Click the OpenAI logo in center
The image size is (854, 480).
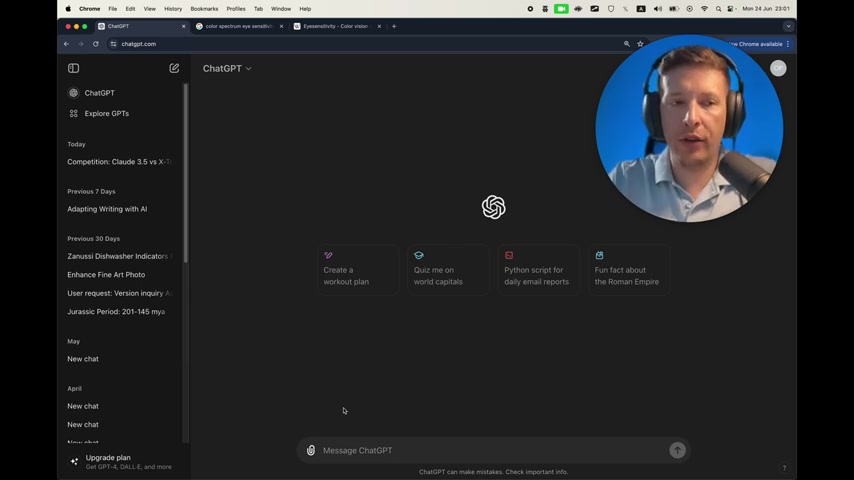tap(493, 207)
